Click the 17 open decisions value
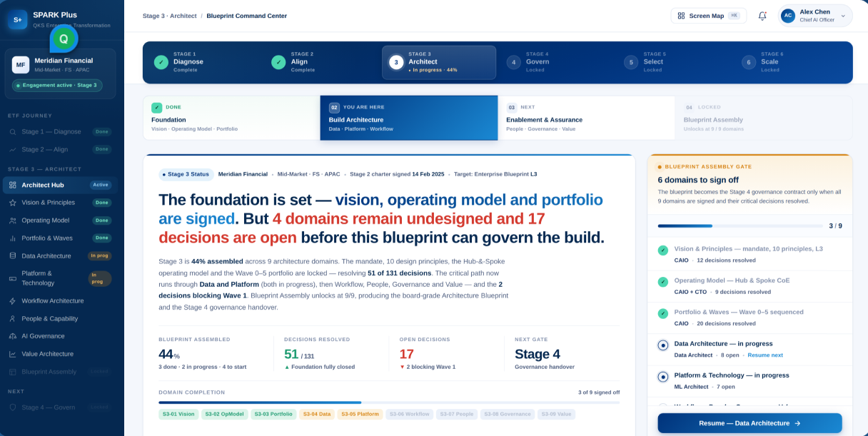This screenshot has width=868, height=436. [407, 354]
